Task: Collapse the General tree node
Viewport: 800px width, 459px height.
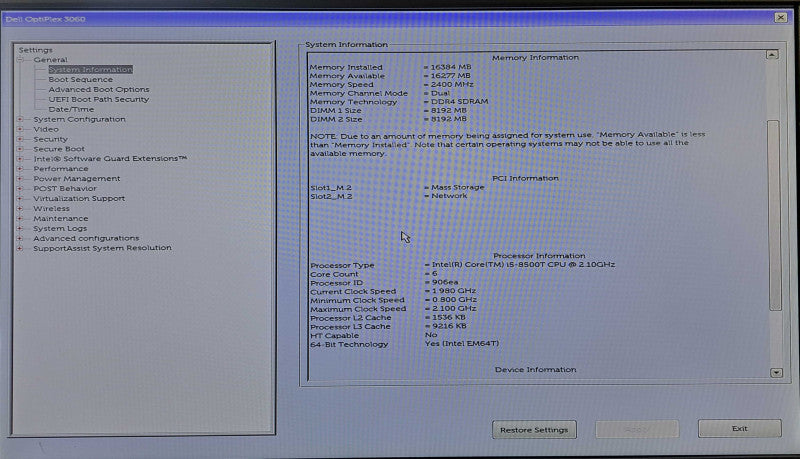Action: coord(20,60)
